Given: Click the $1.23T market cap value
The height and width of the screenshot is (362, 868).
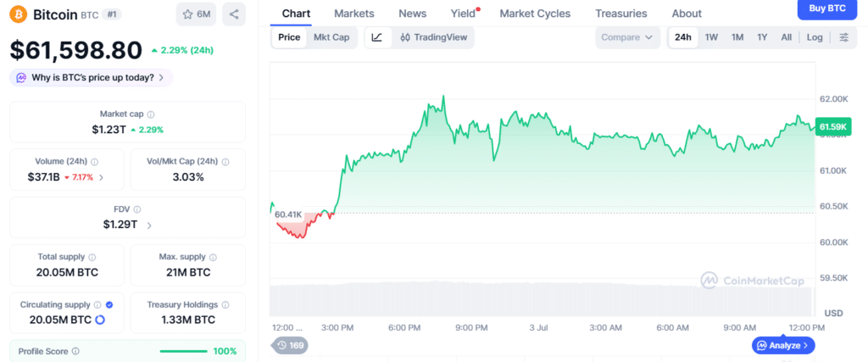Looking at the screenshot, I should click(108, 130).
